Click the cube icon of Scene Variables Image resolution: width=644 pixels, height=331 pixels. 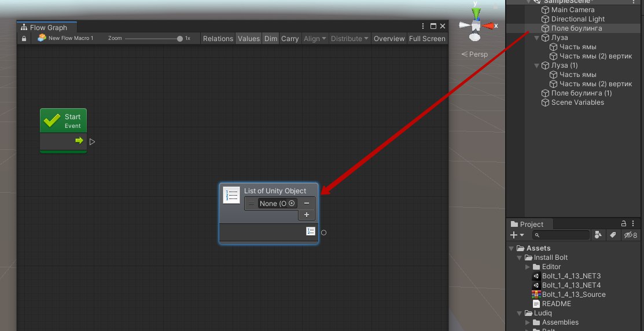(x=545, y=102)
